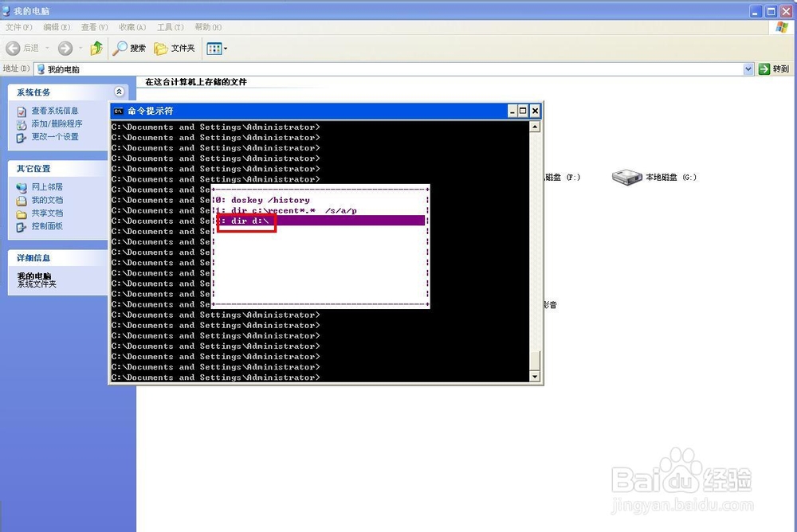Click 添加/删除程序 link
Viewport: 797px width, 532px height.
(x=57, y=123)
